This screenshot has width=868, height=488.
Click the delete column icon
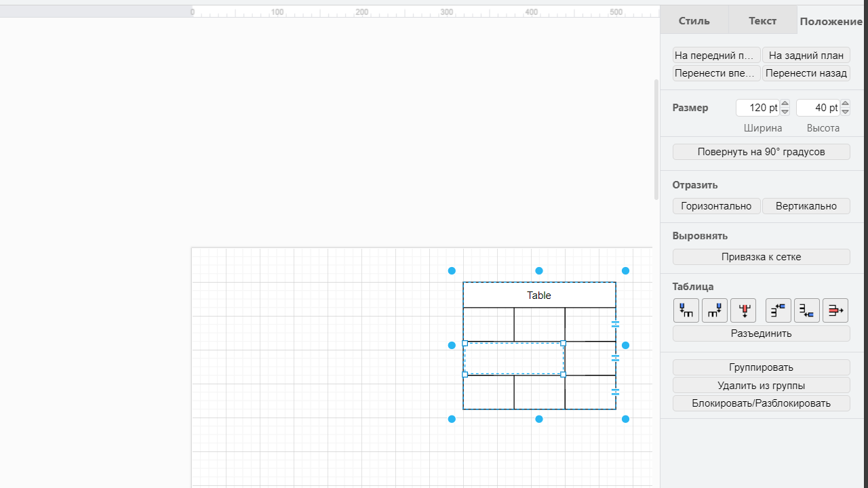click(743, 310)
